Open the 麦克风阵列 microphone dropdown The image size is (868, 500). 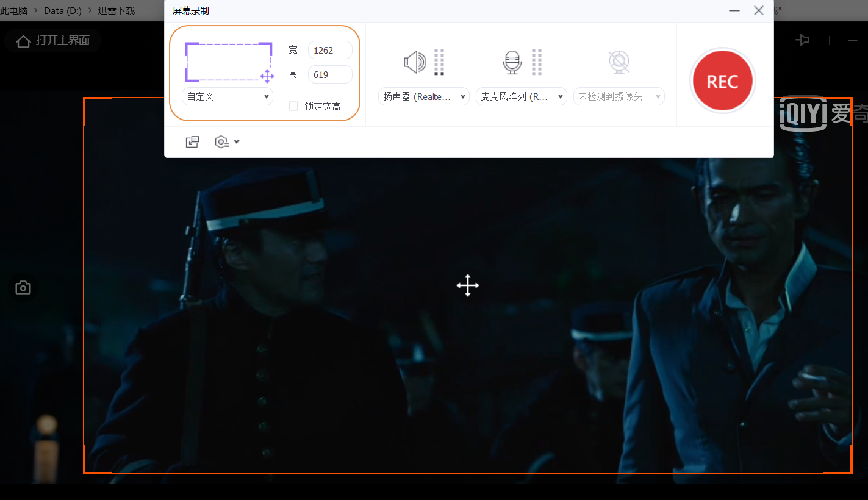pyautogui.click(x=521, y=96)
